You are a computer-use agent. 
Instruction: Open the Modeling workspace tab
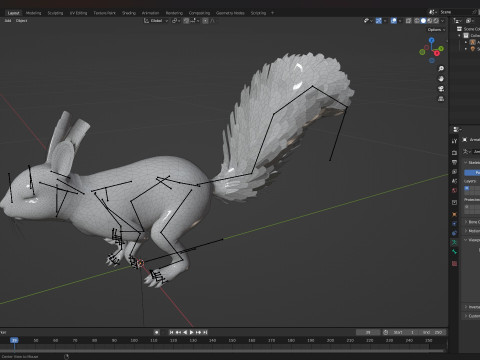[33, 13]
